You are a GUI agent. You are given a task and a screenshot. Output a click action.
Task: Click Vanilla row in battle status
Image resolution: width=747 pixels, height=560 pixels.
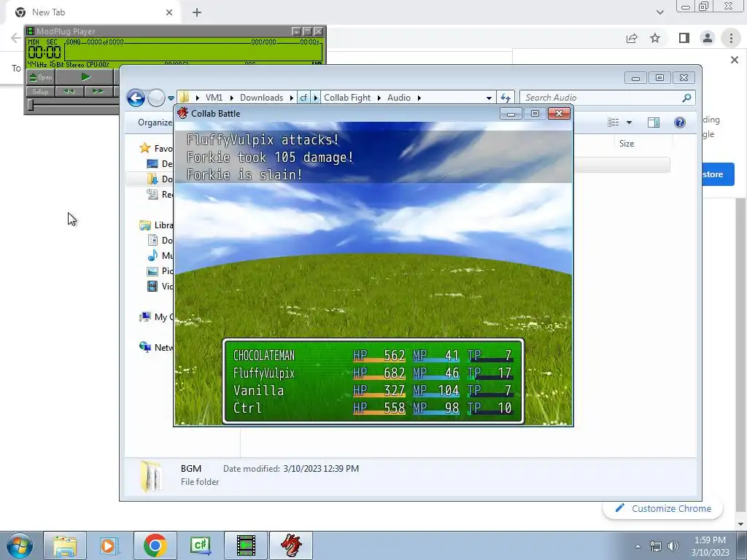[x=373, y=391]
